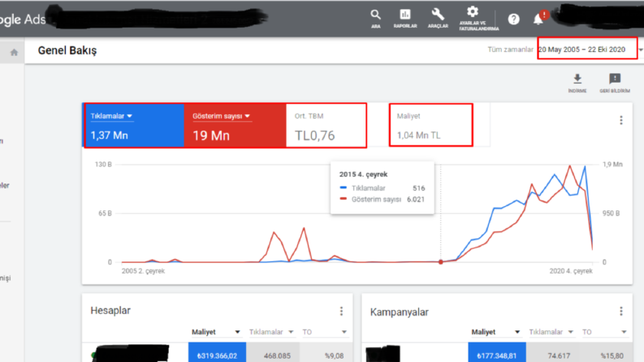Open TO column dropdown in Kampanyalar

(x=624, y=332)
